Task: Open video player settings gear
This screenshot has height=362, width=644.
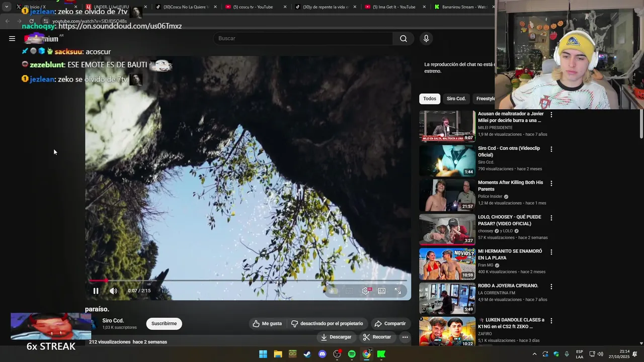Action: point(366,291)
